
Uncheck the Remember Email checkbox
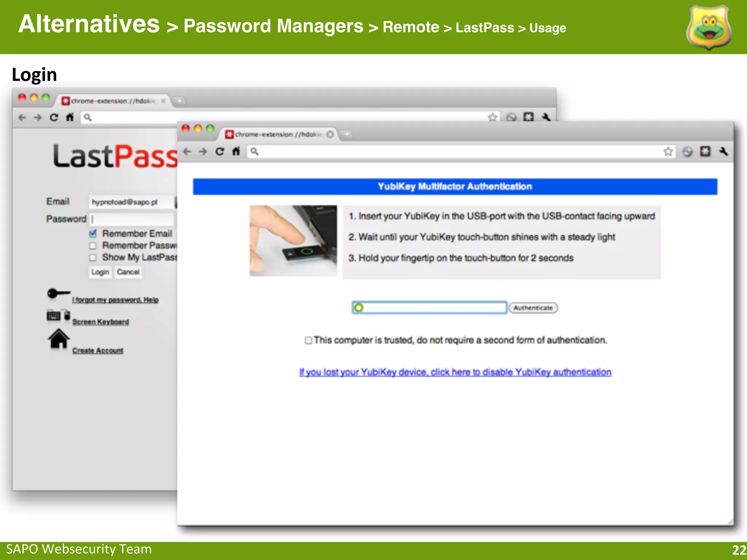pos(93,234)
